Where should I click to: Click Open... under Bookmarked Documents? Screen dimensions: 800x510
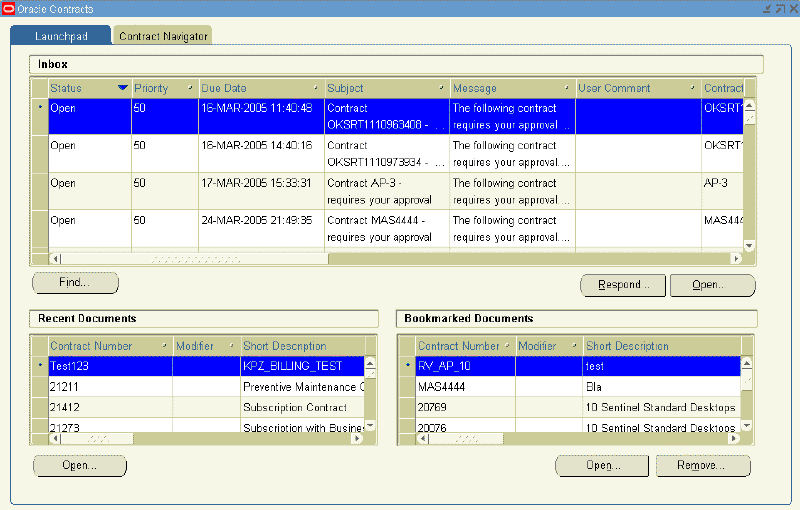pos(602,466)
